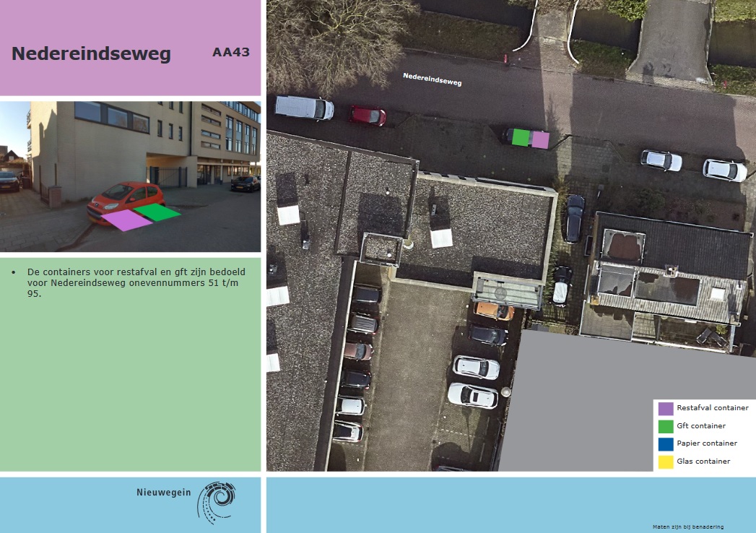Click the "Glas container" legend label
This screenshot has width=756, height=533.
click(x=703, y=461)
